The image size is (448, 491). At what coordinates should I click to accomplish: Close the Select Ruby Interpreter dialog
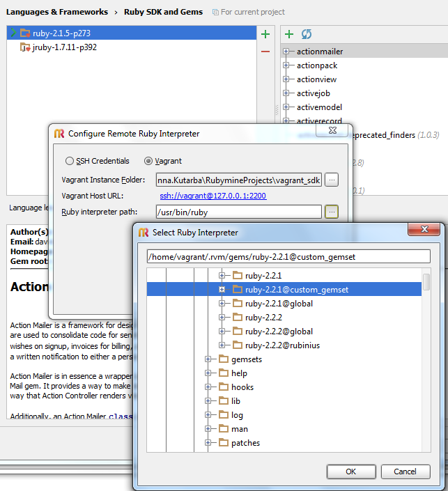(424, 229)
